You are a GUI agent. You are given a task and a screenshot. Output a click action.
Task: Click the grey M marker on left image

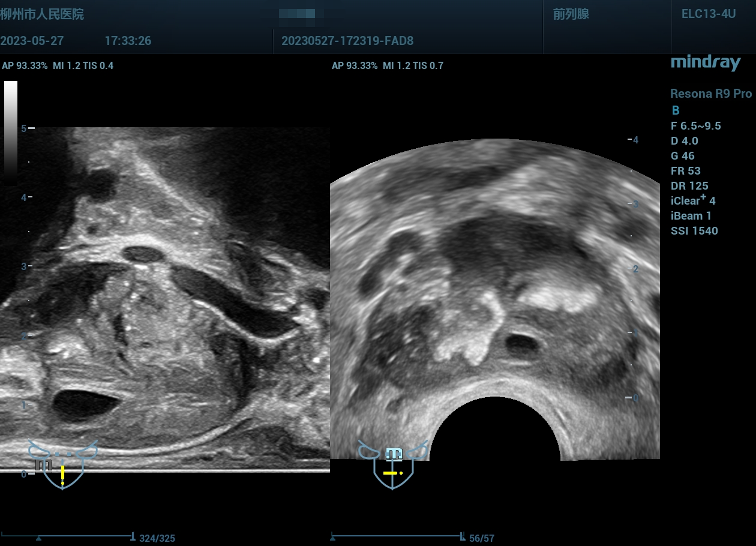click(43, 464)
